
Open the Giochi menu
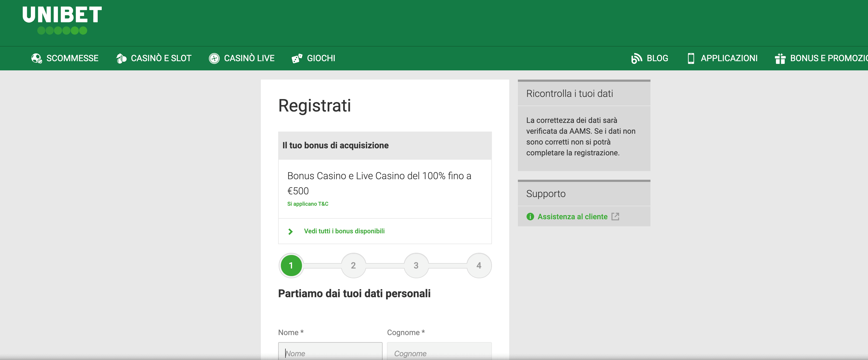tap(313, 58)
